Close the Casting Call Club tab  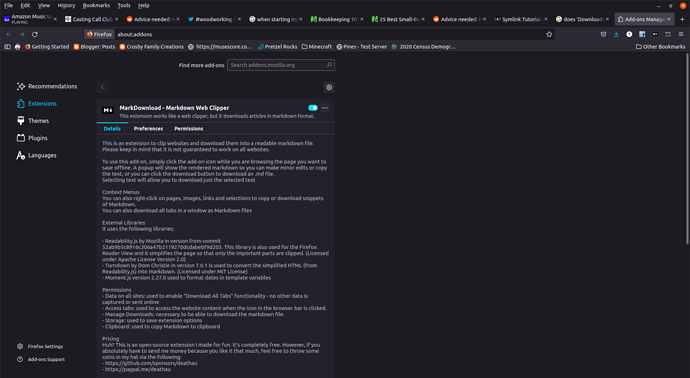coord(116,19)
